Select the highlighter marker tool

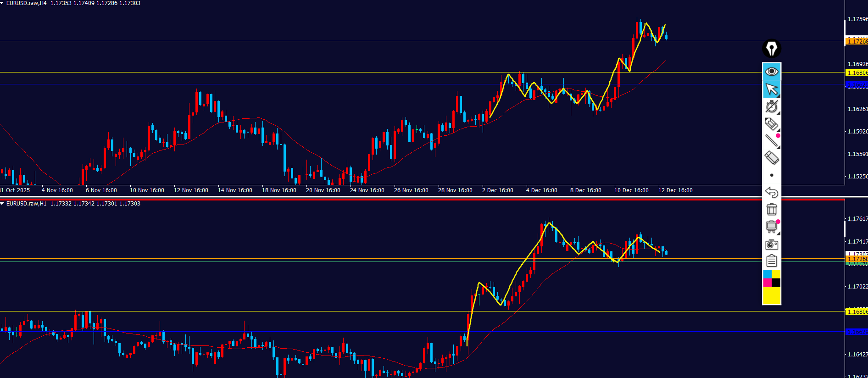(772, 124)
